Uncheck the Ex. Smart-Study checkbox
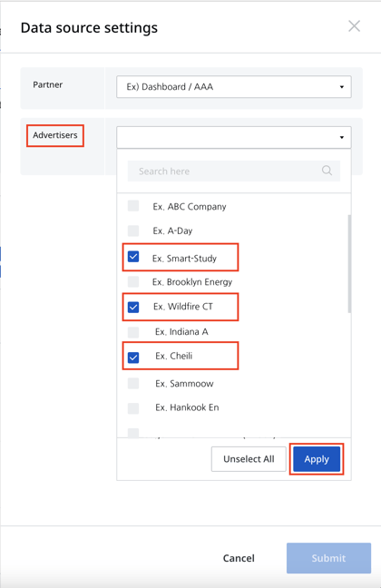The image size is (381, 588). click(133, 257)
